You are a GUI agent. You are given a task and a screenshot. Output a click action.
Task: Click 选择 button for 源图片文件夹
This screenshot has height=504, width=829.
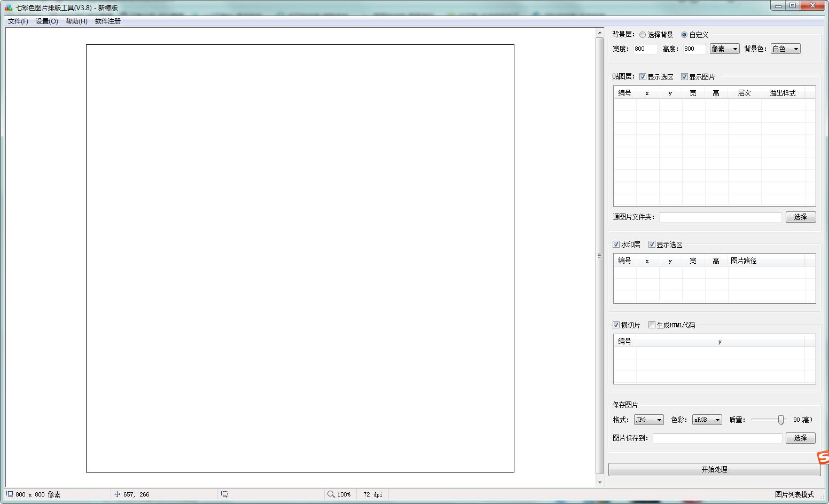pyautogui.click(x=800, y=217)
